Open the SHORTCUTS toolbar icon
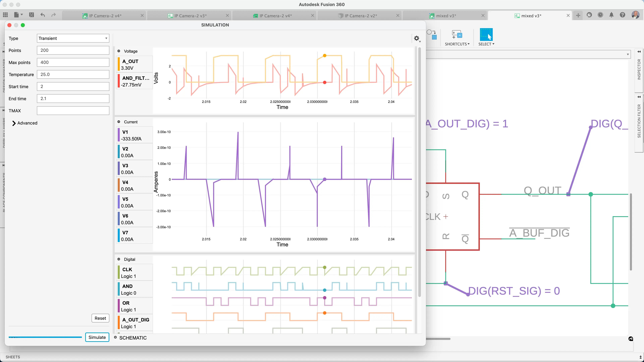This screenshot has height=362, width=644. point(457,35)
